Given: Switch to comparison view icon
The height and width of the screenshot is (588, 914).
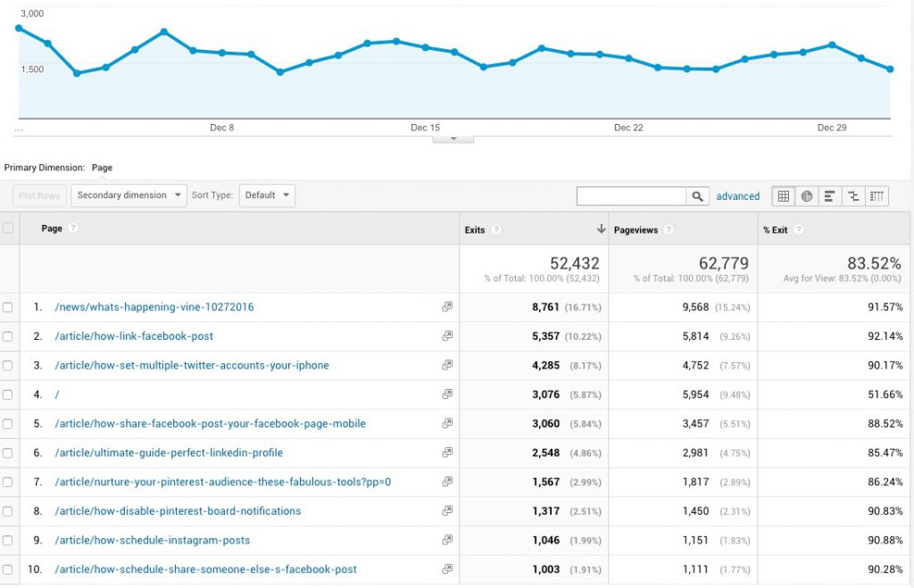Looking at the screenshot, I should tap(853, 196).
